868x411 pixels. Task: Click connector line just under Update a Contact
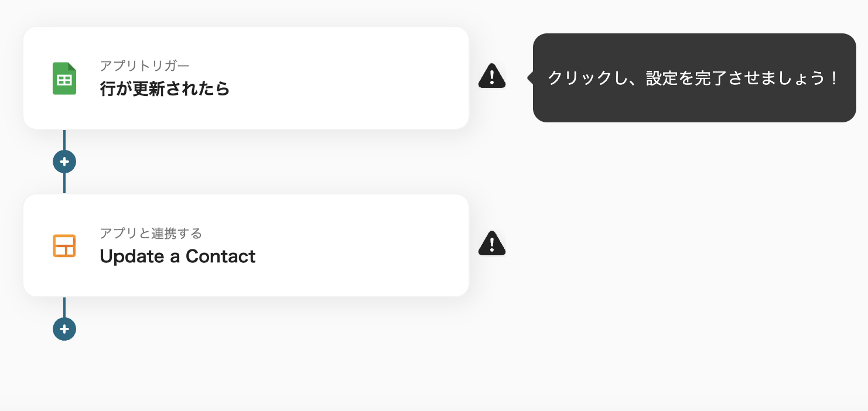[x=64, y=307]
